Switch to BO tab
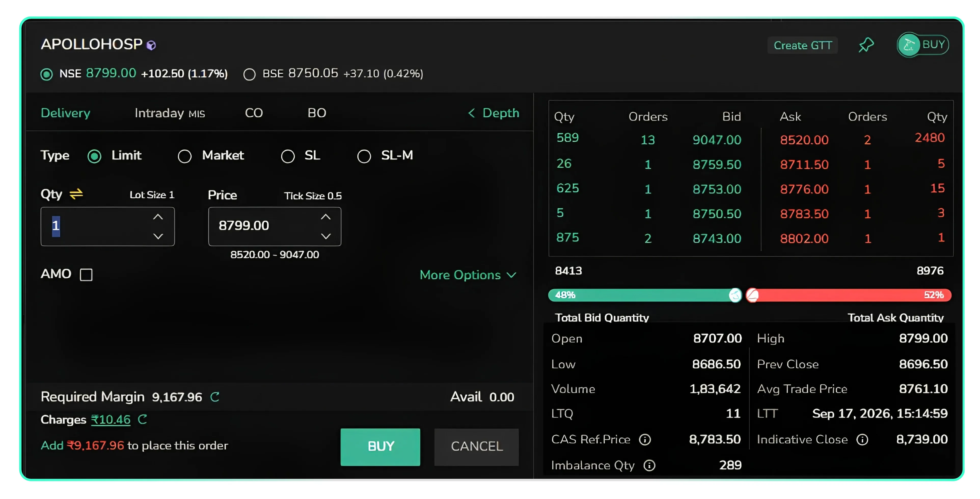The height and width of the screenshot is (499, 980). pyautogui.click(x=317, y=113)
